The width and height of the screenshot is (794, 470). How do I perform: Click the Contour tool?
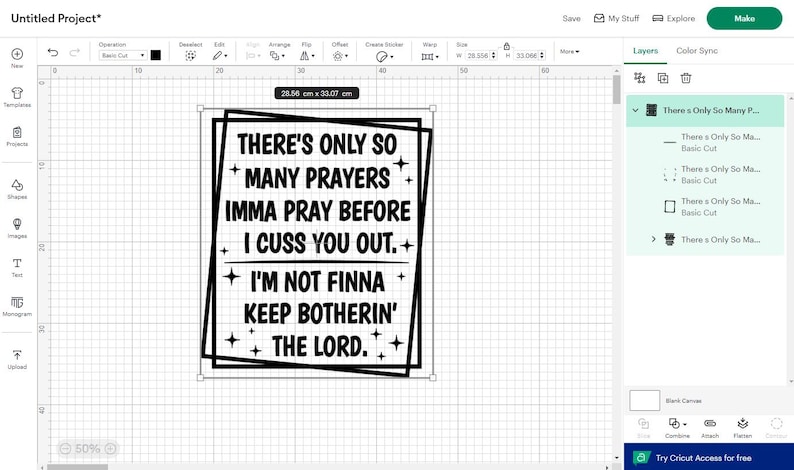776,428
